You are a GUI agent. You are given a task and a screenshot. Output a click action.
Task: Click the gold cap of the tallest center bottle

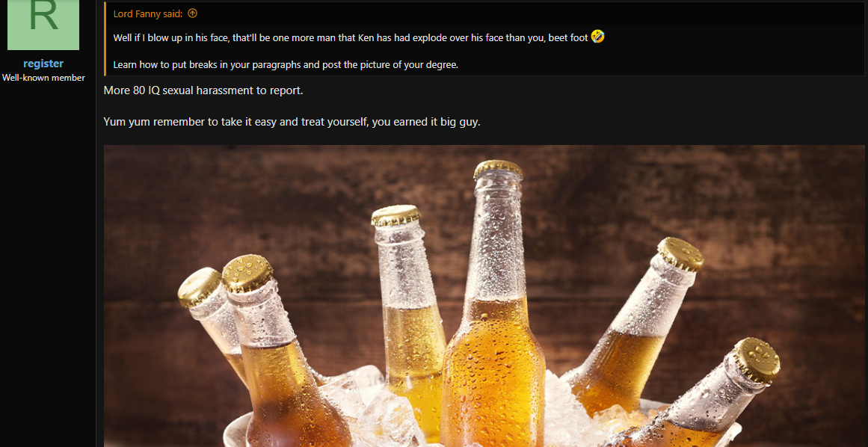[498, 169]
